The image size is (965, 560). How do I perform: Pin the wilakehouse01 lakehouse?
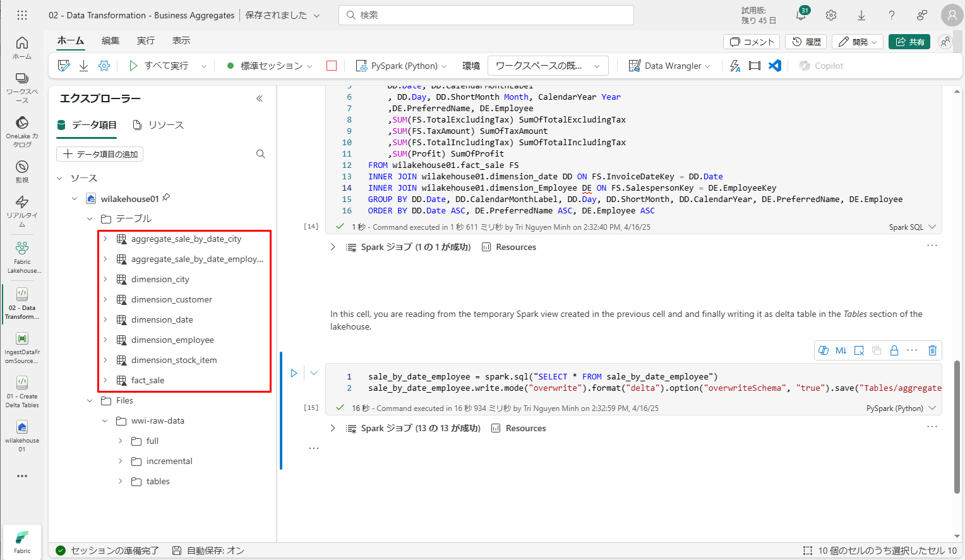(x=166, y=198)
